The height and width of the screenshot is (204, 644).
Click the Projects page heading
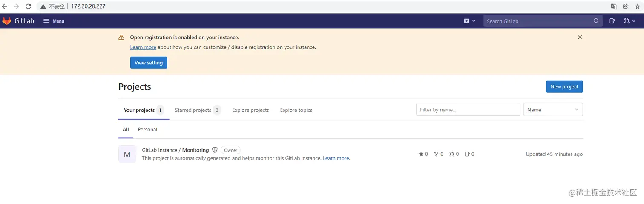coord(135,87)
